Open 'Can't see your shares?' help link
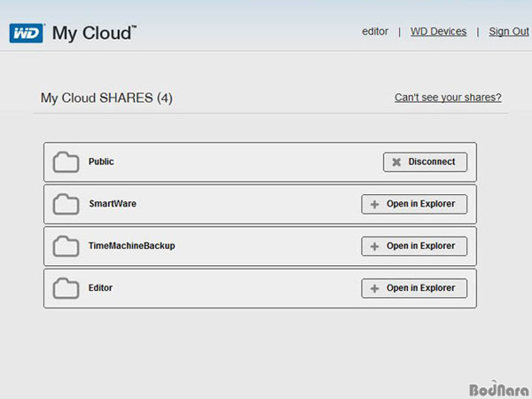Viewport: 532px width, 399px height. tap(448, 98)
